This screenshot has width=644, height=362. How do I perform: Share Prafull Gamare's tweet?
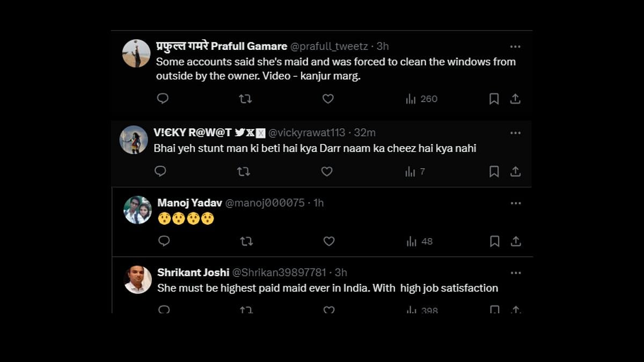515,99
